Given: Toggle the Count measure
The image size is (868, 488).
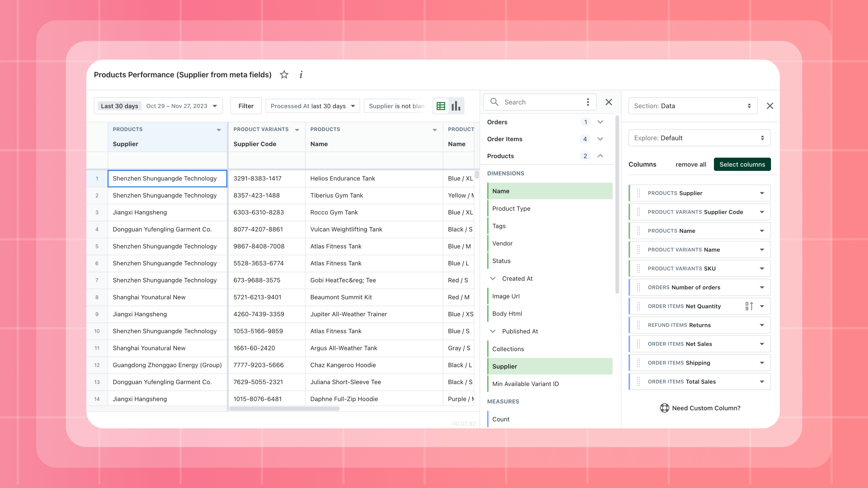Looking at the screenshot, I should click(549, 419).
